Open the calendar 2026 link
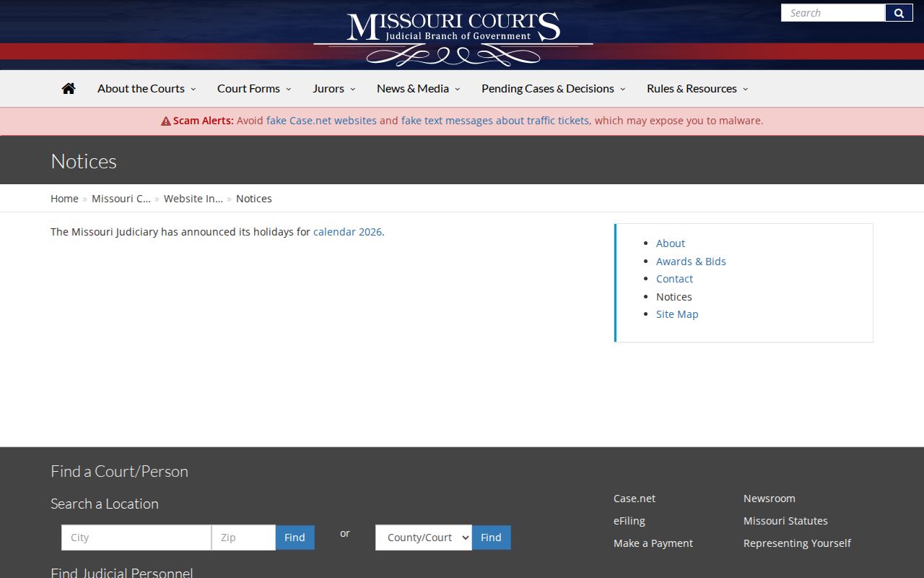 [x=347, y=232]
